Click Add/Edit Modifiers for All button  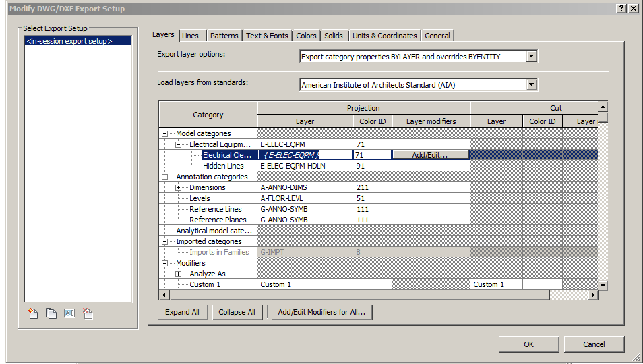(x=321, y=312)
